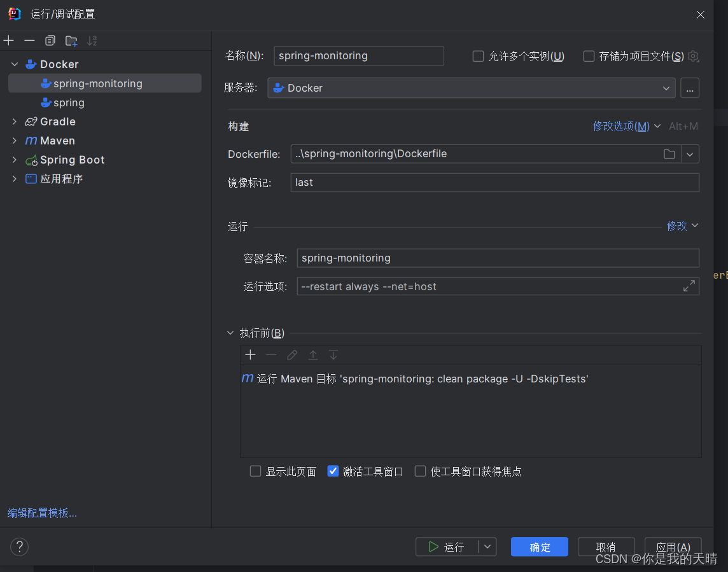This screenshot has height=572, width=728.
Task: Edit the before-launch task with pencil
Action: [x=292, y=355]
